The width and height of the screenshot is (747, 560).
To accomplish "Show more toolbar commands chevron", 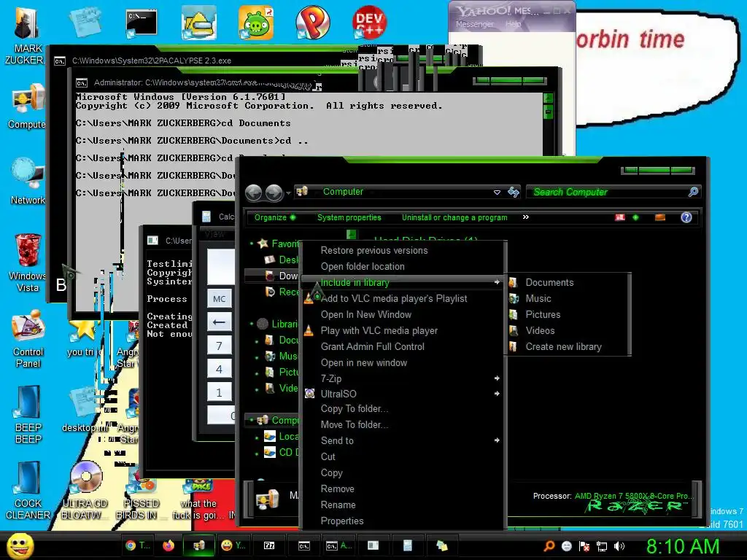I will 525,217.
